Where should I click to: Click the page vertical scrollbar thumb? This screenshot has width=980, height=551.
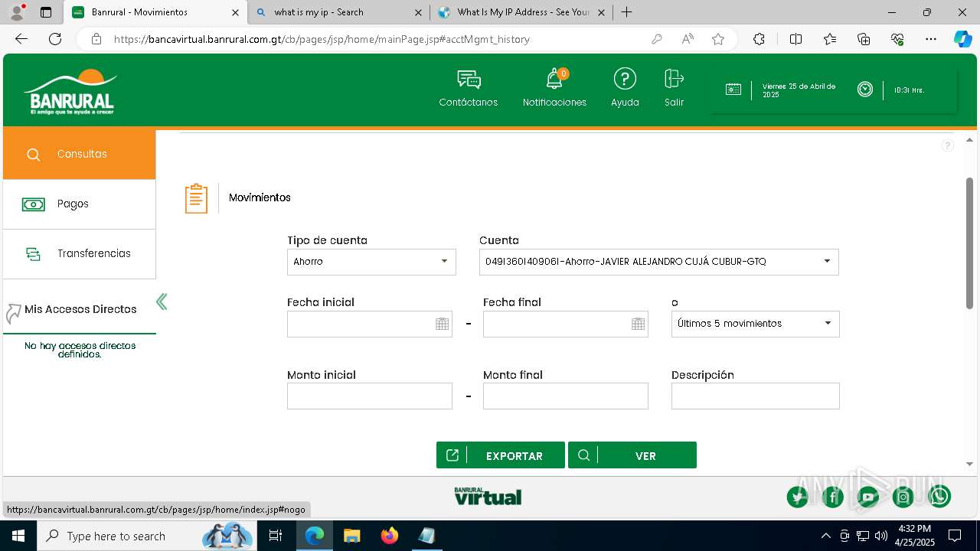click(x=969, y=243)
